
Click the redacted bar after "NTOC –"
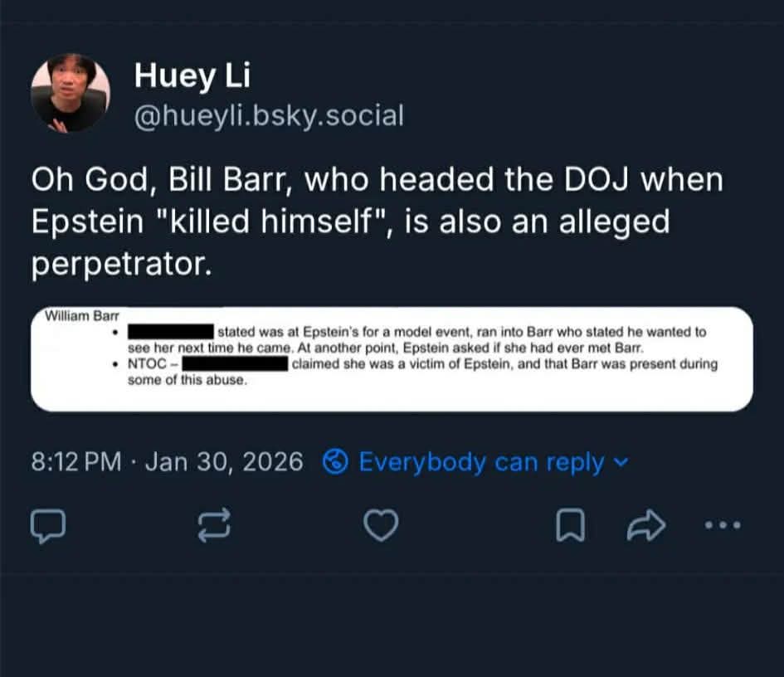tap(234, 364)
